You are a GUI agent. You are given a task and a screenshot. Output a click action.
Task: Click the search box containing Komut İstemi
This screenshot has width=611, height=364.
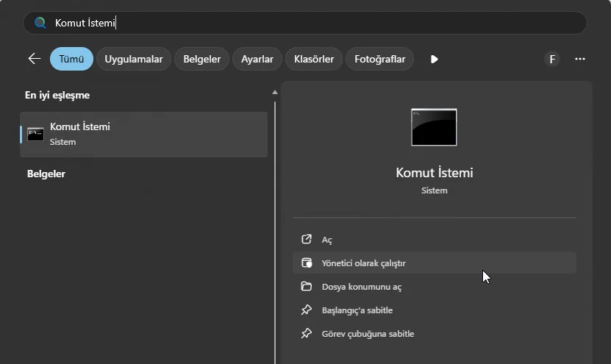coord(304,23)
